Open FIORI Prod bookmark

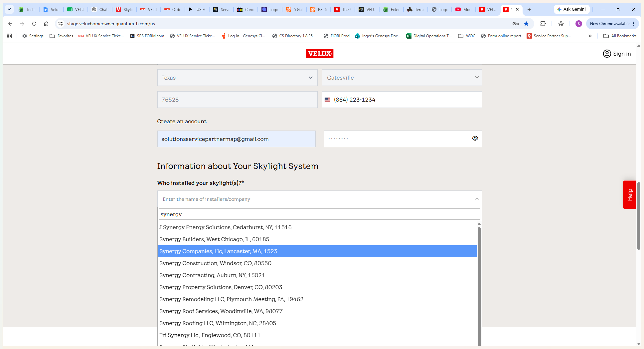coord(336,36)
